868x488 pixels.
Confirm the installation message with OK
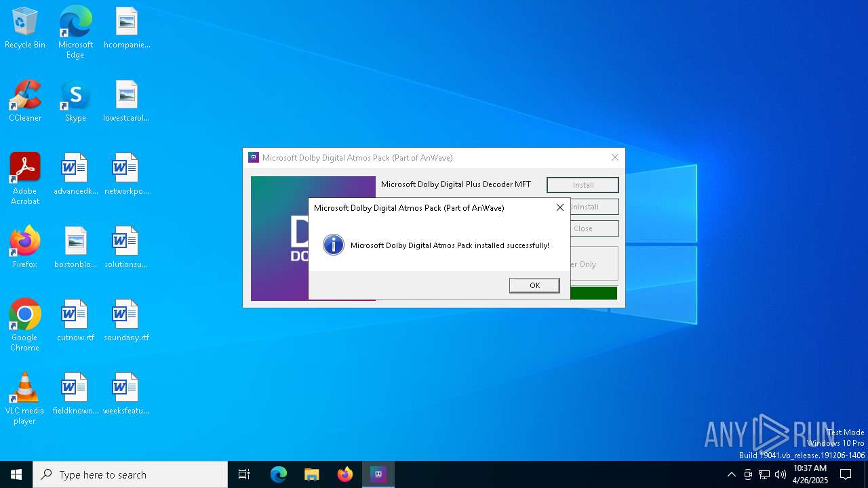[x=534, y=285]
